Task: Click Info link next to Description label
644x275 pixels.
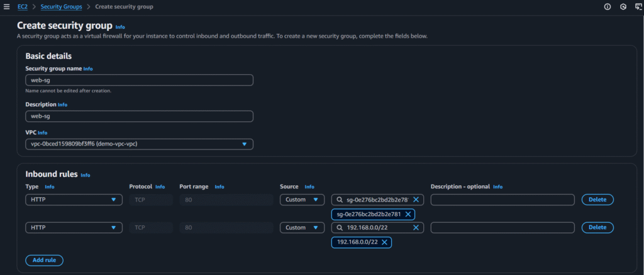Action: [x=62, y=105]
